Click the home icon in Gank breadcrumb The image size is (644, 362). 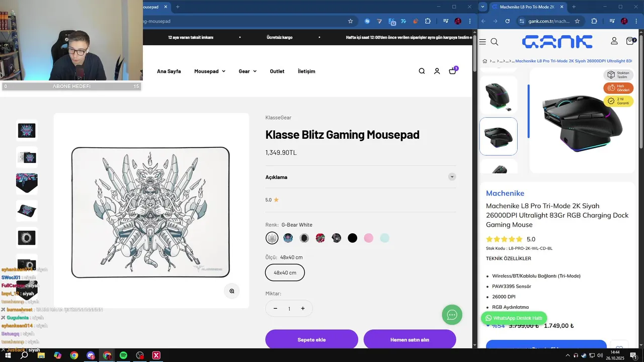(485, 61)
